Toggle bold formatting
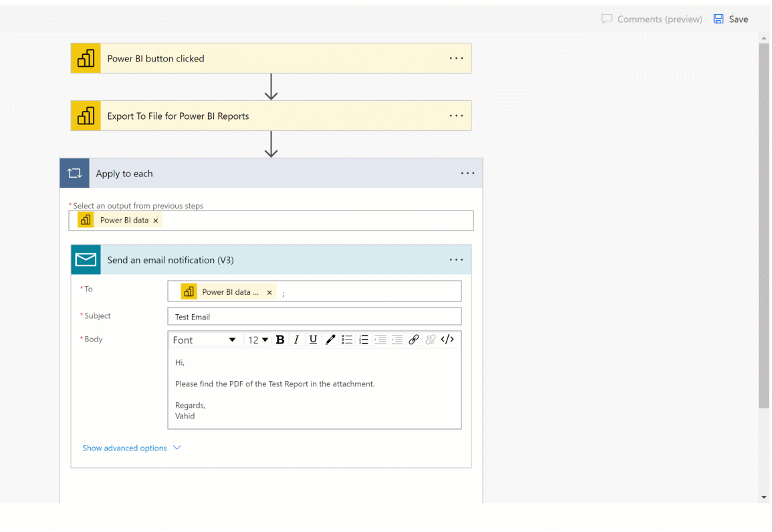Screen dimensions: 773x532 [x=280, y=340]
